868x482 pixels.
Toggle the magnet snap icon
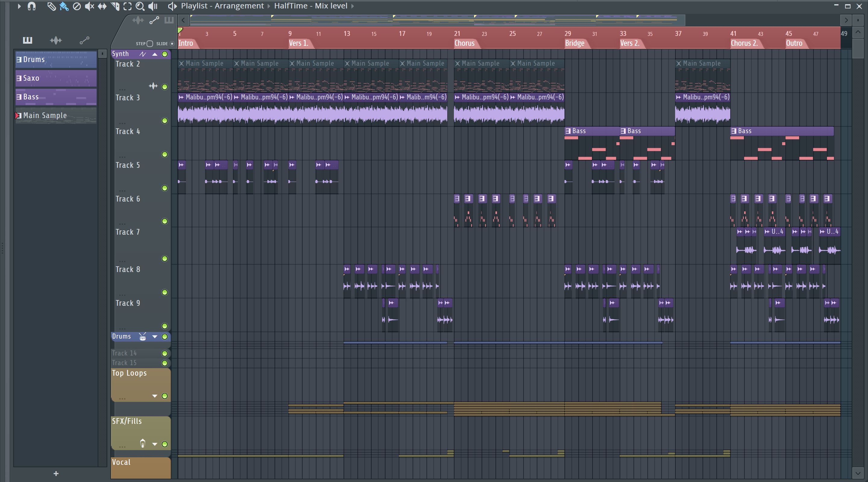32,6
